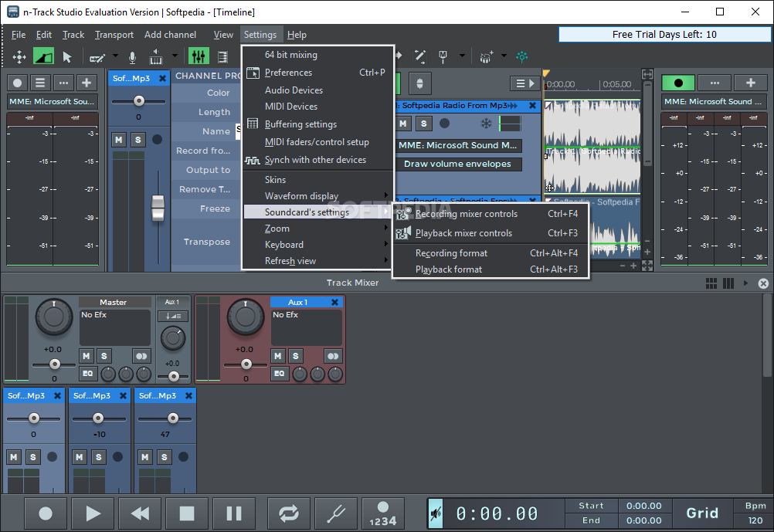This screenshot has height=532, width=774.
Task: Choose Audio Devices menu entry
Action: point(317,90)
